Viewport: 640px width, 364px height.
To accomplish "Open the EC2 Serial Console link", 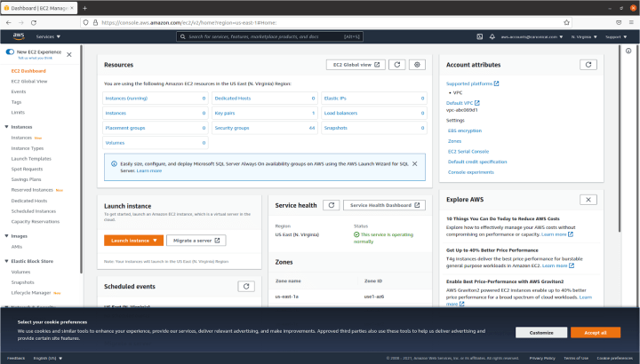I will [468, 152].
